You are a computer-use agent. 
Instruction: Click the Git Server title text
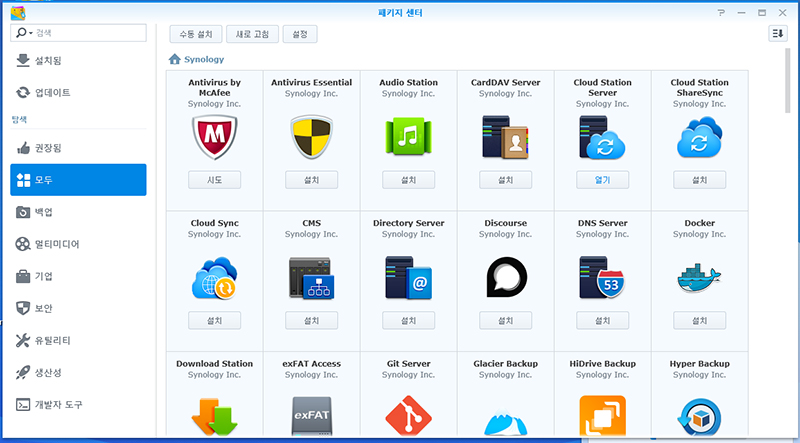[x=408, y=364]
